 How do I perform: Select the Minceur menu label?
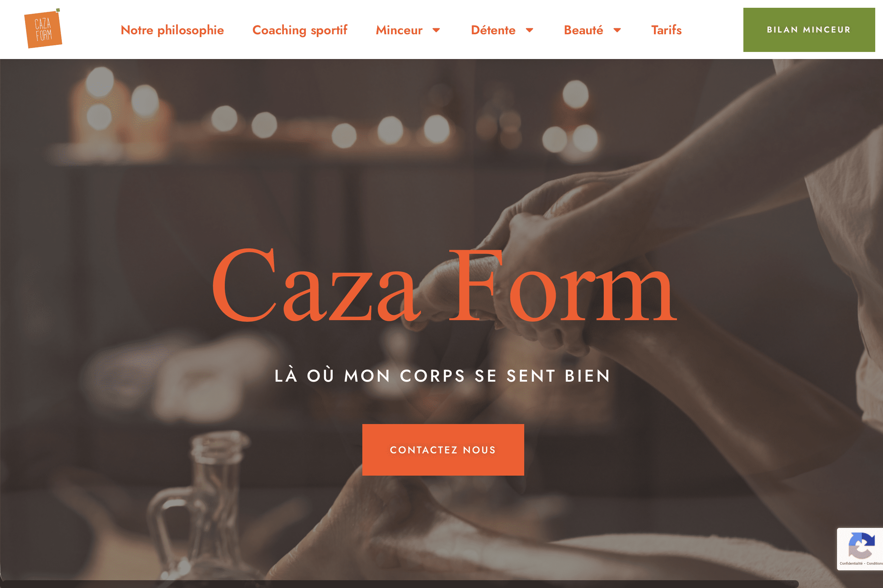399,30
